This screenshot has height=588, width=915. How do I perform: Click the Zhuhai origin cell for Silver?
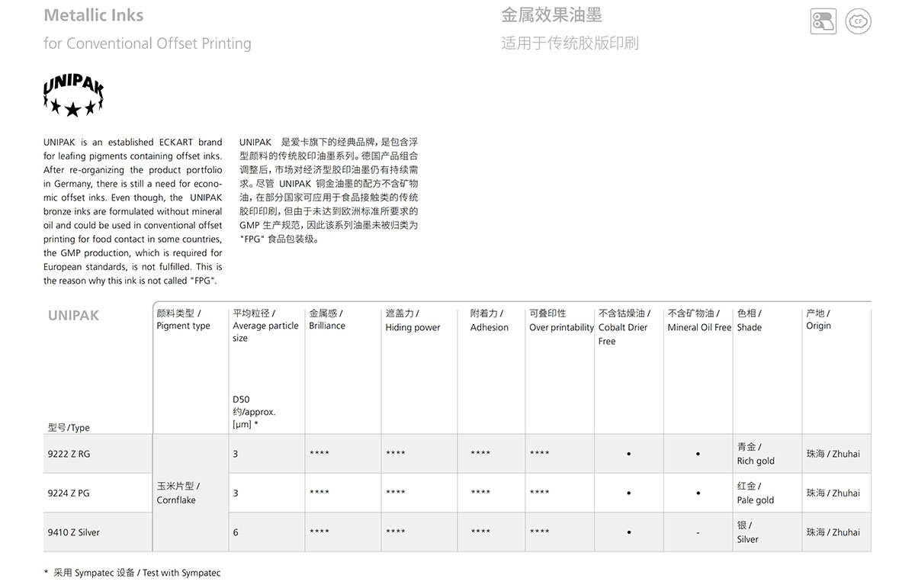point(833,532)
